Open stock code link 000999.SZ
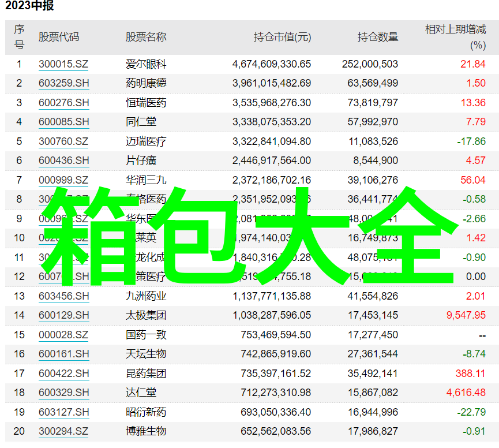The width and height of the screenshot is (499, 448). (63, 180)
